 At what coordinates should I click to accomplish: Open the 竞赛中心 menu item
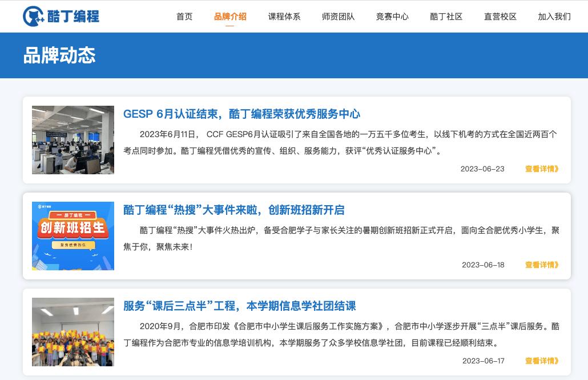click(392, 17)
